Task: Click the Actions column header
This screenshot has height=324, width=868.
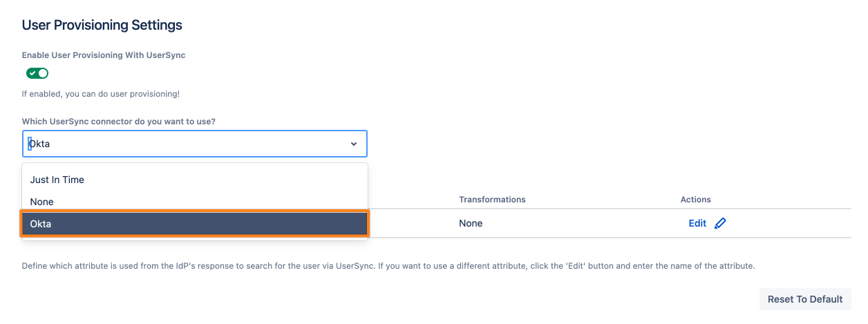Action: click(x=695, y=200)
